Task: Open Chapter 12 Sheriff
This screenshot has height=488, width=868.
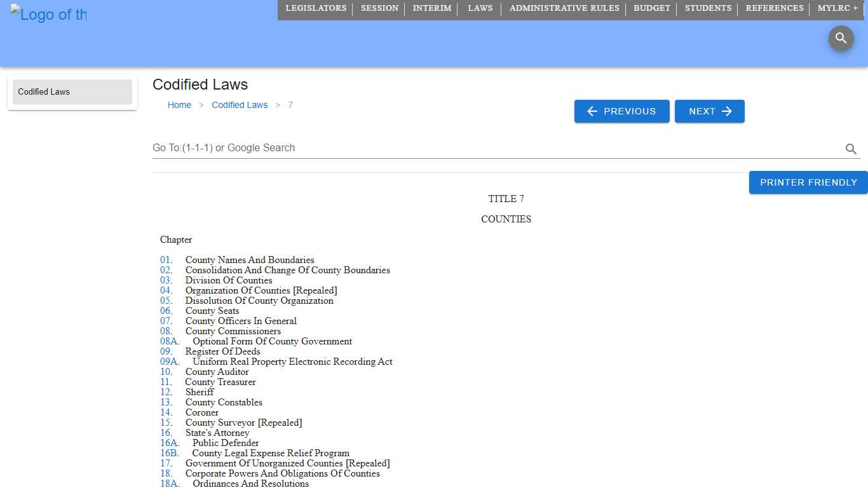Action: (166, 392)
